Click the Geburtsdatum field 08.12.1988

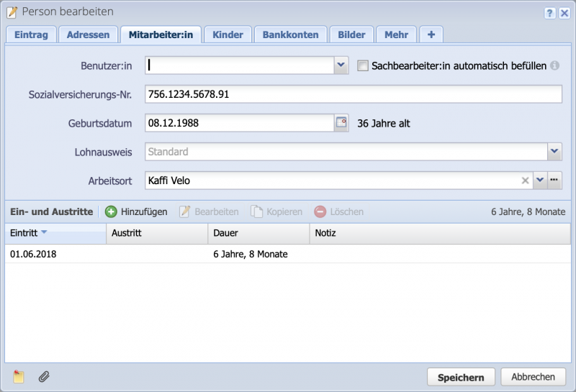[x=240, y=122]
